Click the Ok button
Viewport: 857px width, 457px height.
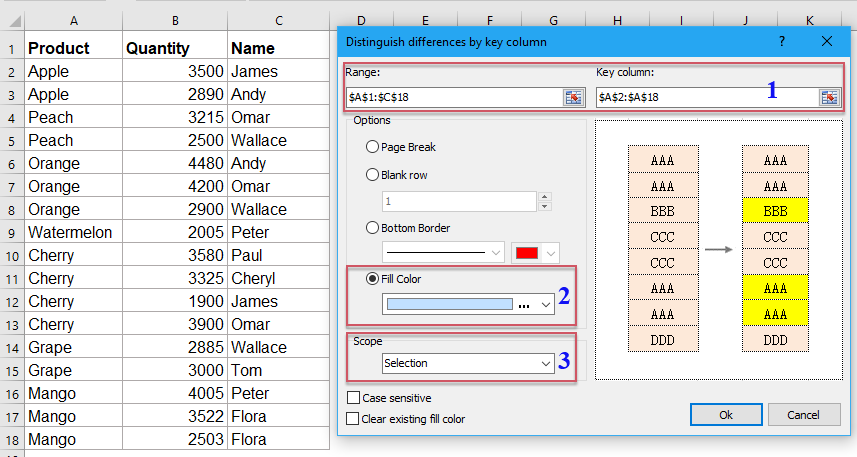(x=725, y=414)
